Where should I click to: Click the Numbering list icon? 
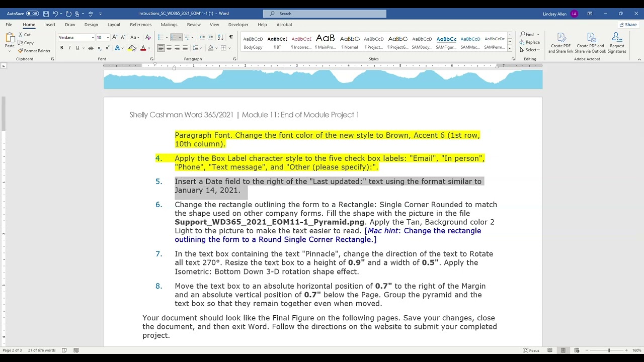(x=174, y=37)
